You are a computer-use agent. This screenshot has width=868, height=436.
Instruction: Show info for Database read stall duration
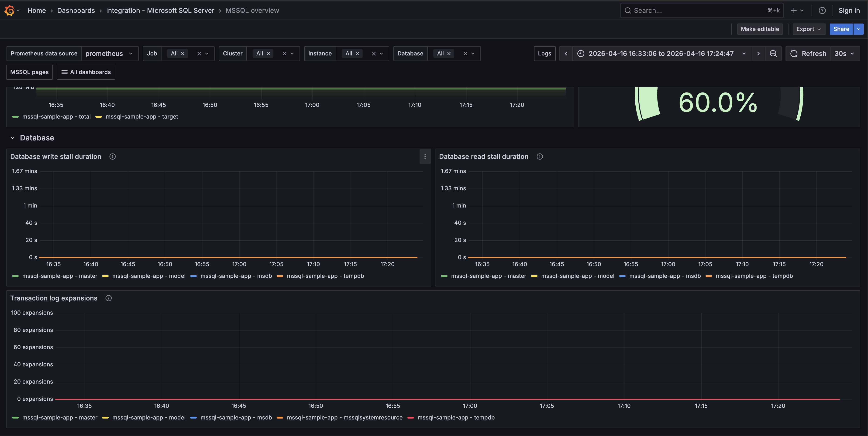(x=540, y=157)
